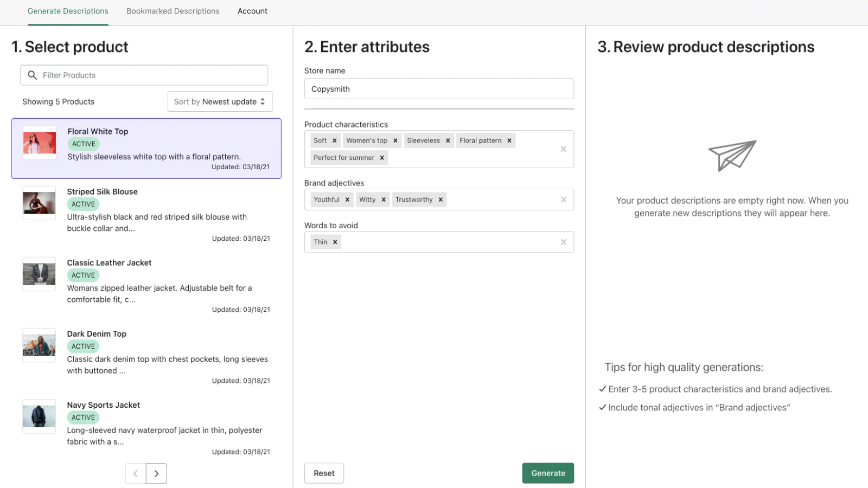Click the Generate button

(x=548, y=473)
